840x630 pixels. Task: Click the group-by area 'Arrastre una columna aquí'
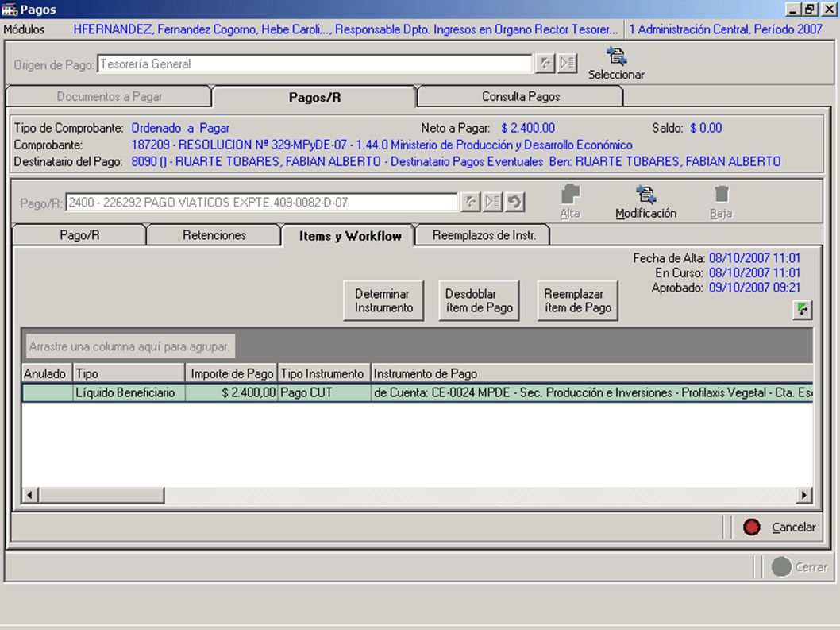[129, 346]
